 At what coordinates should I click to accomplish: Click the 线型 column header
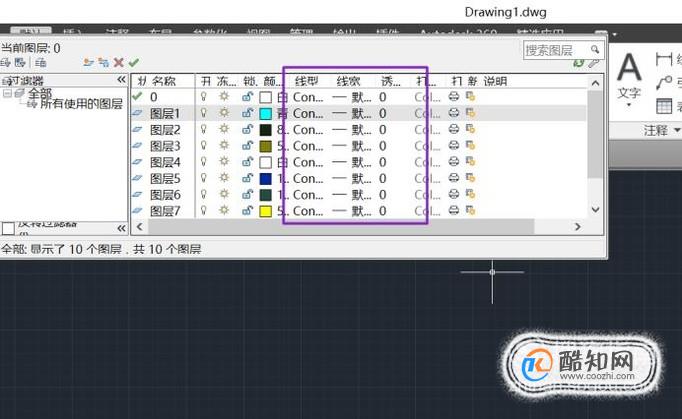307,81
